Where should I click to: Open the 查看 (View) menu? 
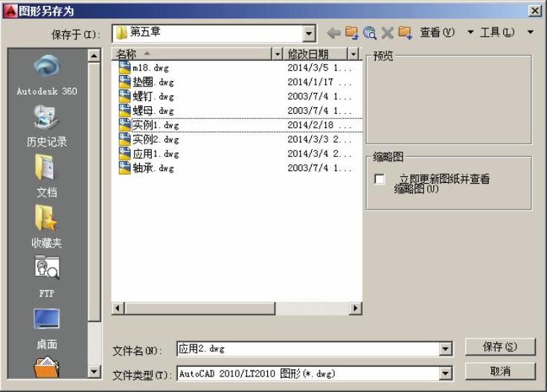coord(437,33)
